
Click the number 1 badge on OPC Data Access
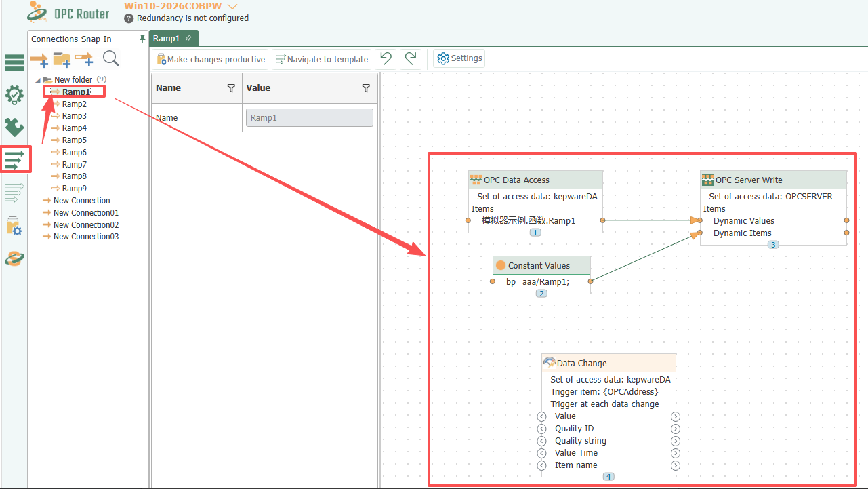tap(535, 233)
